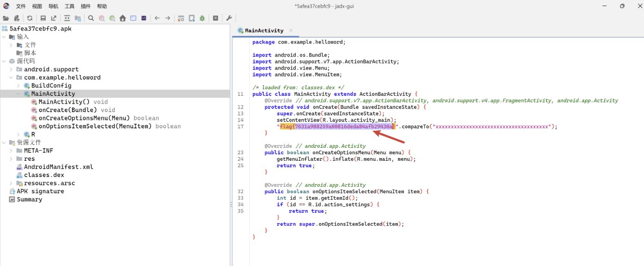This screenshot has width=644, height=272.
Task: Toggle deobfuscation toolbar icon
Action: pyautogui.click(x=181, y=18)
